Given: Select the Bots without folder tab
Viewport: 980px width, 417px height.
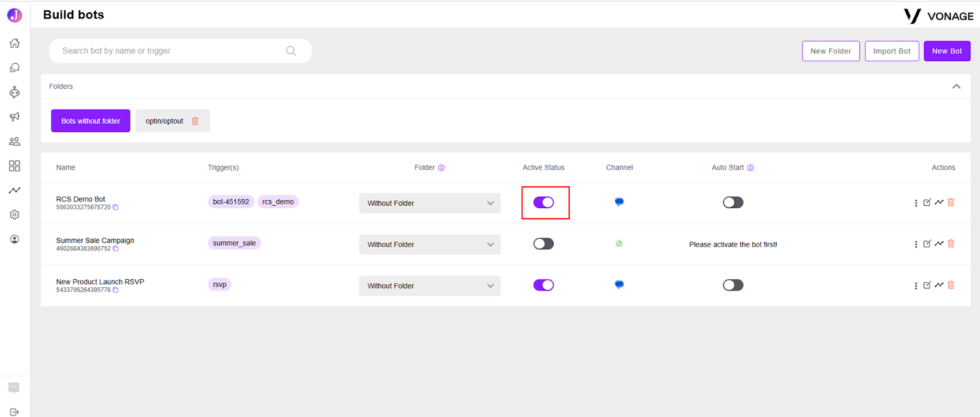Looking at the screenshot, I should 91,121.
